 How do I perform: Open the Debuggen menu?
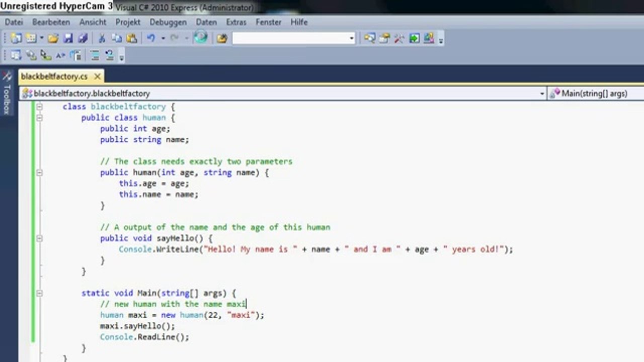click(x=168, y=22)
